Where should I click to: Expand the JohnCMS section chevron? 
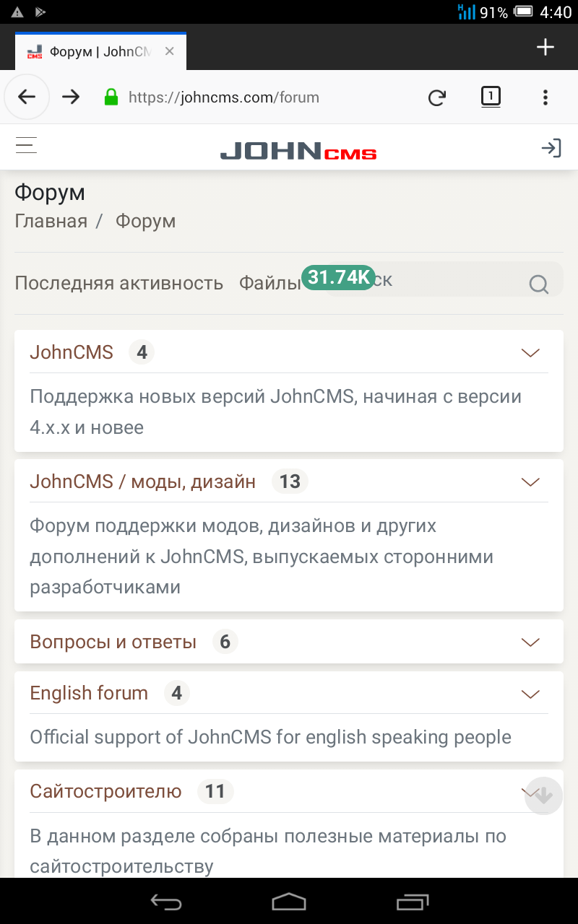click(x=530, y=353)
